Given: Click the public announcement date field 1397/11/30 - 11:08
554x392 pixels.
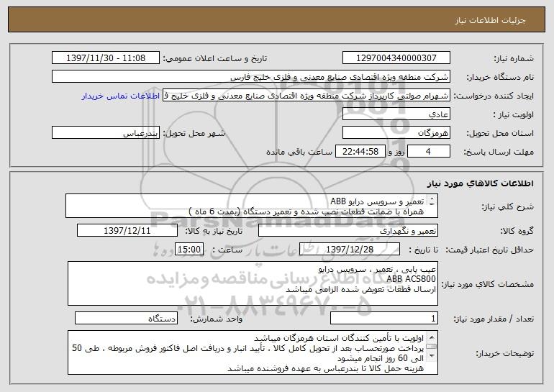Looking at the screenshot, I should (106, 58).
